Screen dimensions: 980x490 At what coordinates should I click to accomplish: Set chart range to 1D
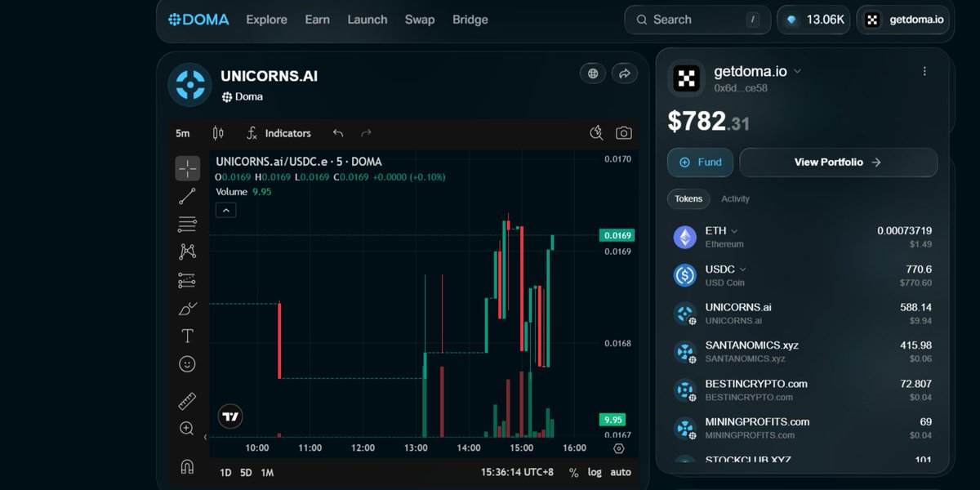coord(225,472)
